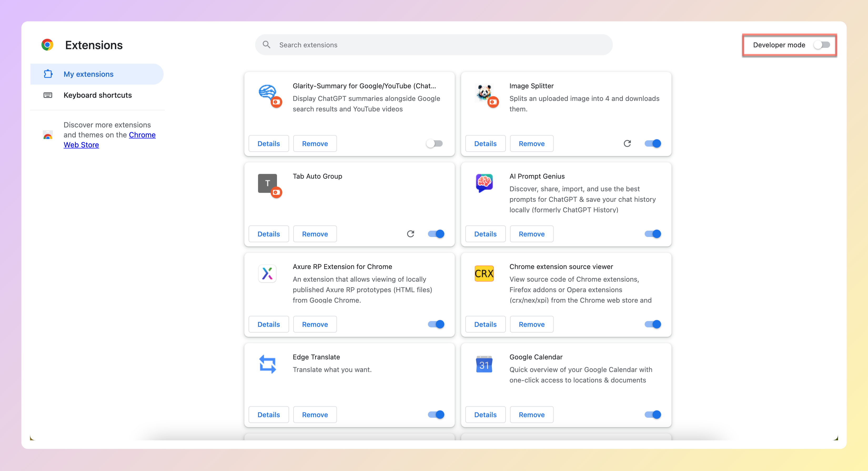This screenshot has height=471, width=868.
Task: Remove the Image Splitter extension
Action: (531, 144)
